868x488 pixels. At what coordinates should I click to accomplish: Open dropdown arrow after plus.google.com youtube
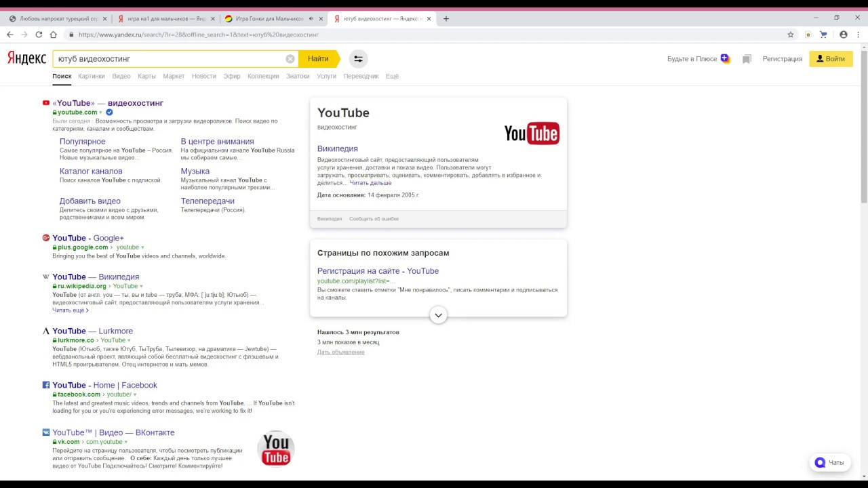tap(142, 247)
